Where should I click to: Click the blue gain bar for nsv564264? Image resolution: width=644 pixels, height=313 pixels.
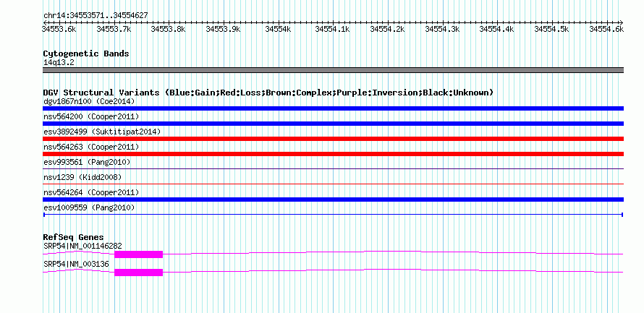click(x=333, y=200)
